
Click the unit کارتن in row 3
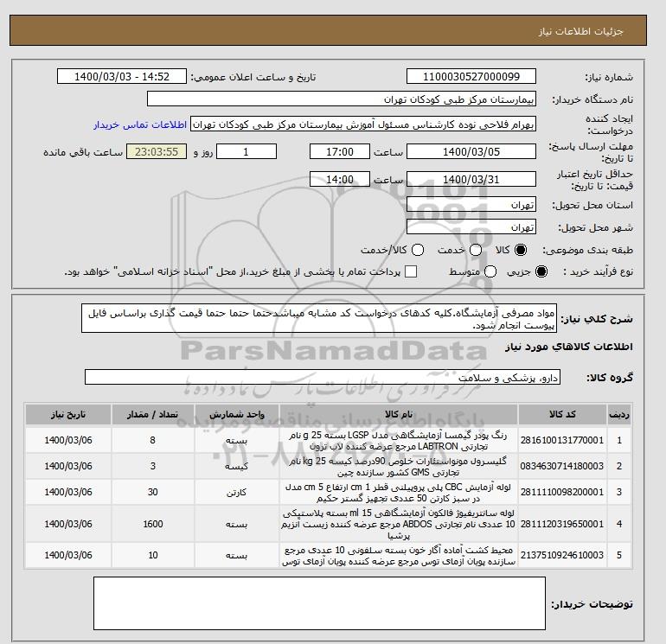237,493
